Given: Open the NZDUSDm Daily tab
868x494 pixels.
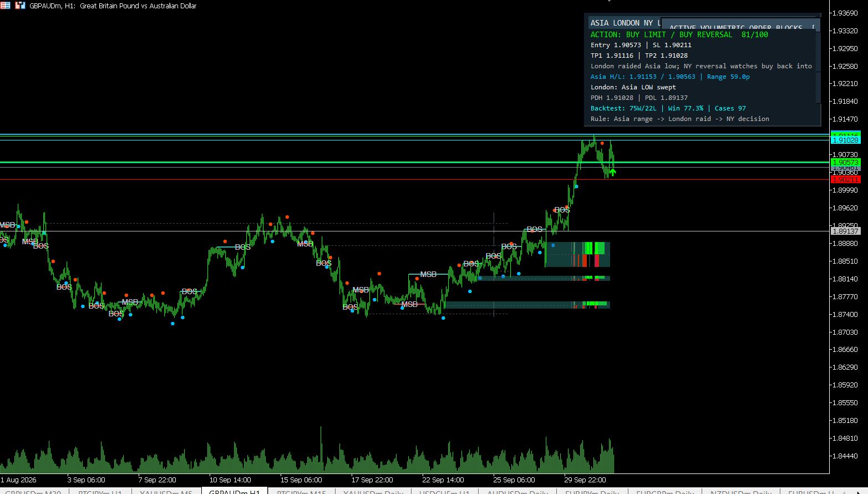Looking at the screenshot, I should pyautogui.click(x=740, y=492).
